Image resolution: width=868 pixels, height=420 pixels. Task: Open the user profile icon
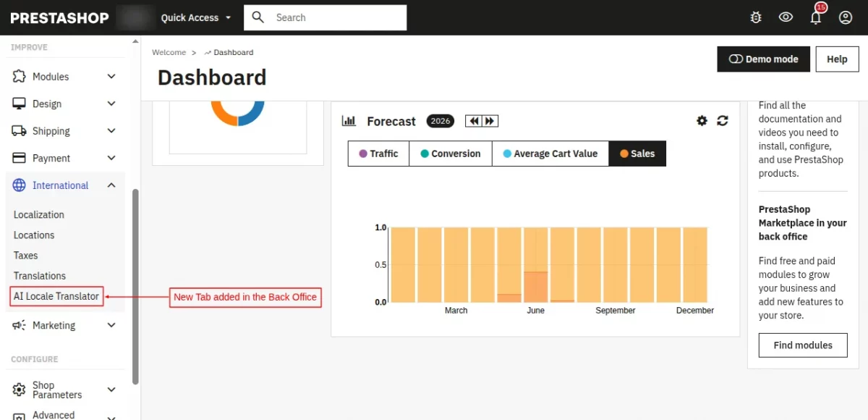846,17
